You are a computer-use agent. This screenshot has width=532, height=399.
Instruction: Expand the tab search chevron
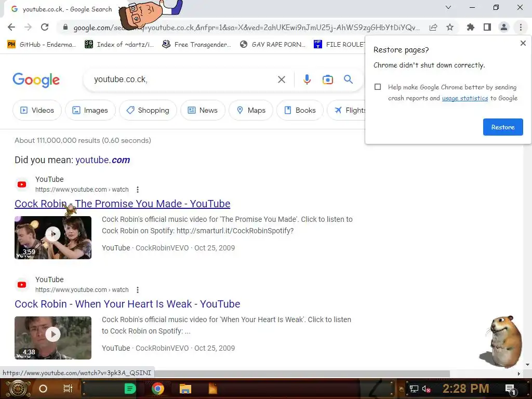click(x=448, y=7)
